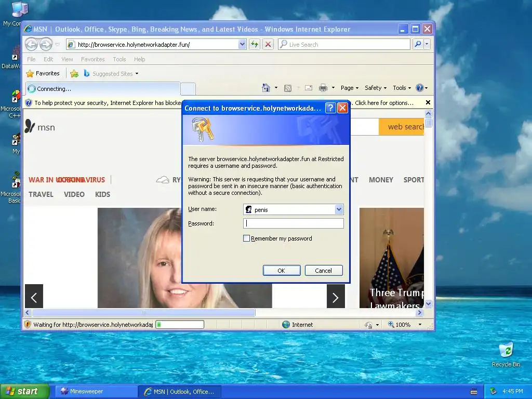
Task: Click the MONEY navigation link
Action: pyautogui.click(x=381, y=180)
